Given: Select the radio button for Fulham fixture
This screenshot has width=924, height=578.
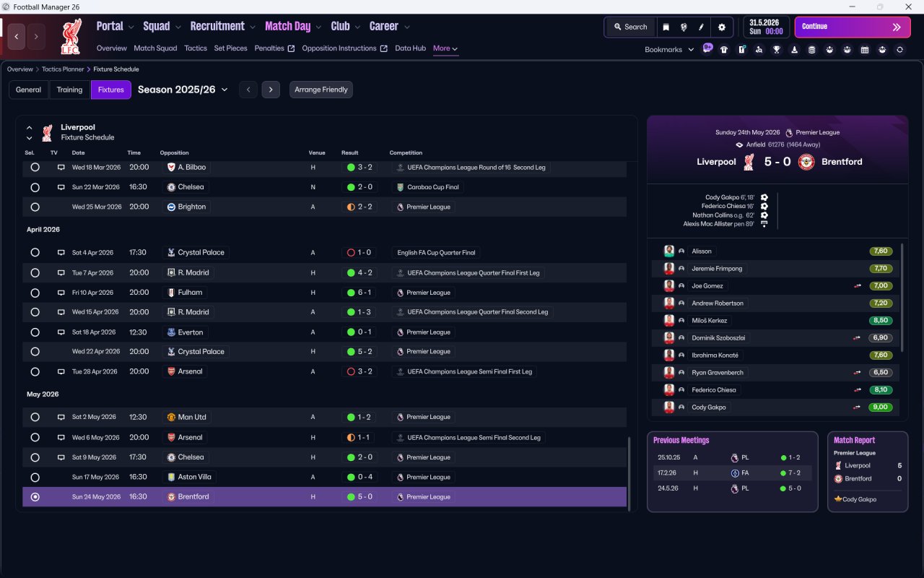Looking at the screenshot, I should [x=35, y=293].
